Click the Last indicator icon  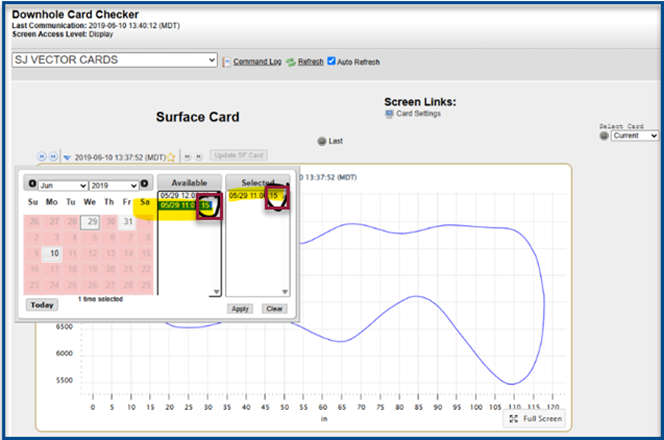click(x=322, y=141)
